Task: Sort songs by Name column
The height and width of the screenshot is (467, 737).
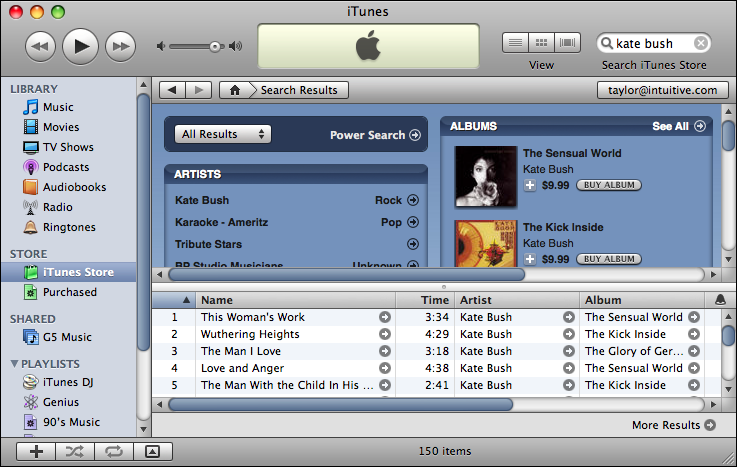Action: pyautogui.click(x=296, y=300)
